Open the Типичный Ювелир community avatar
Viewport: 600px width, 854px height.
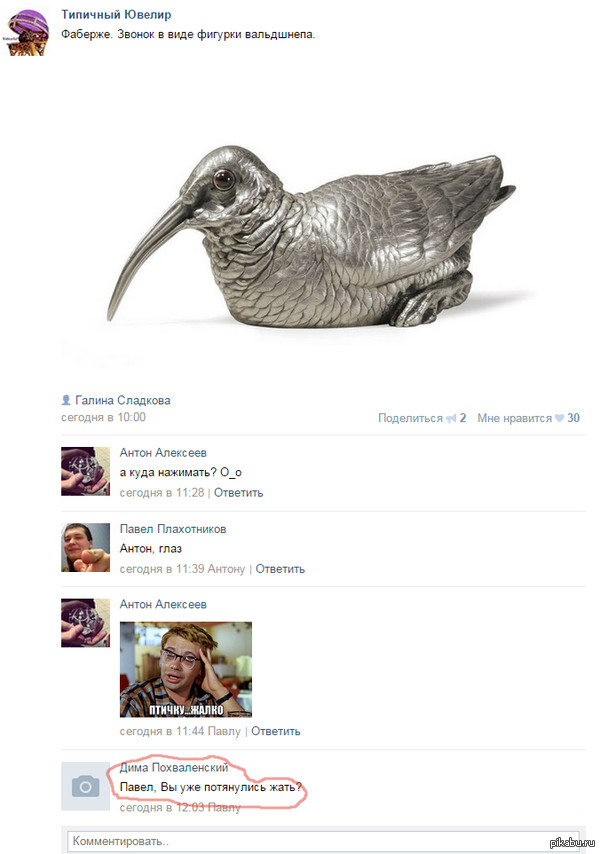click(x=28, y=34)
